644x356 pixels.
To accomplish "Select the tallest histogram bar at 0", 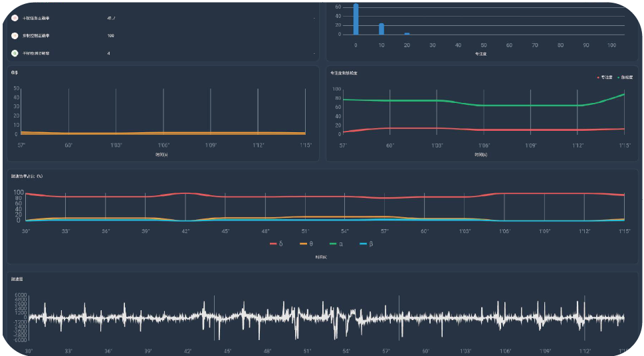I will tap(356, 19).
